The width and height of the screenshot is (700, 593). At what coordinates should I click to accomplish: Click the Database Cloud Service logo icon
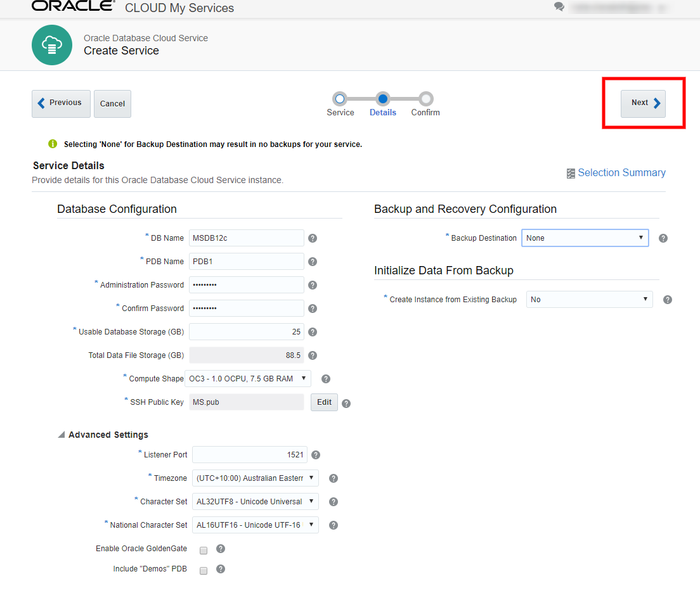tap(52, 45)
